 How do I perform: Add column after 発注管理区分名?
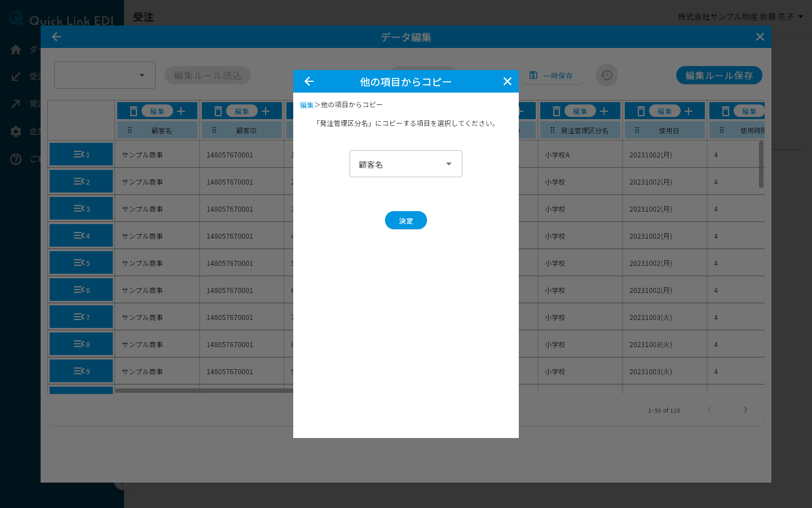pos(604,111)
